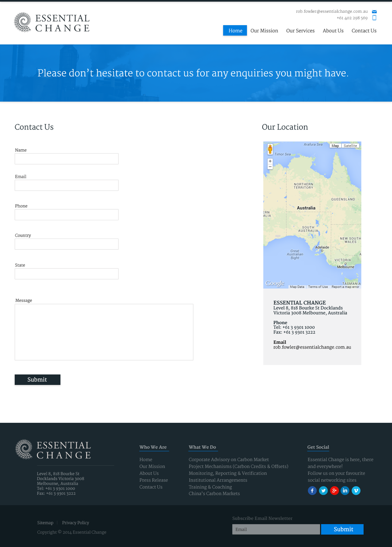The height and width of the screenshot is (547, 392).
Task: Click the newsletter Email field
Action: pyautogui.click(x=276, y=529)
